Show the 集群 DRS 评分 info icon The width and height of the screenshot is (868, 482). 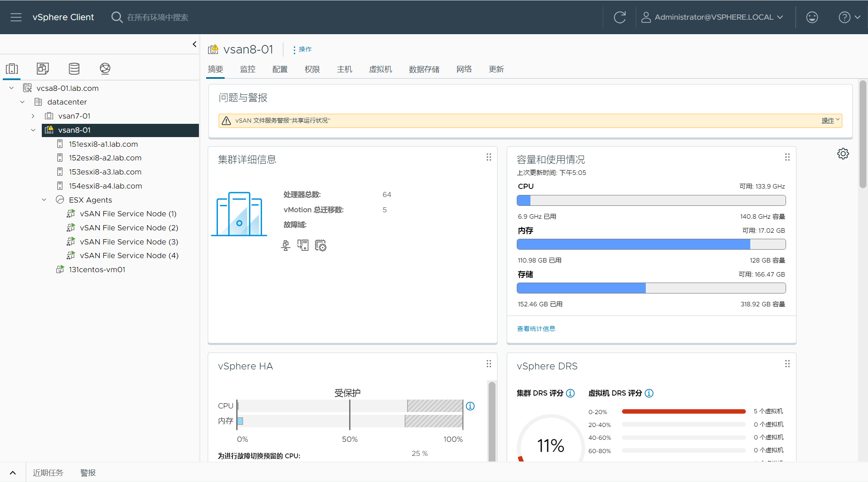point(570,393)
